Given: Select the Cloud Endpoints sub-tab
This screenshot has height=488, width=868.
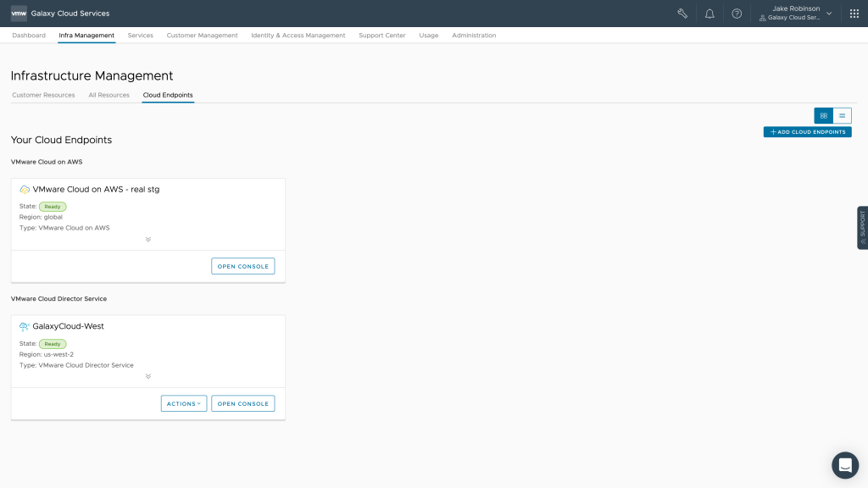Looking at the screenshot, I should pos(168,95).
